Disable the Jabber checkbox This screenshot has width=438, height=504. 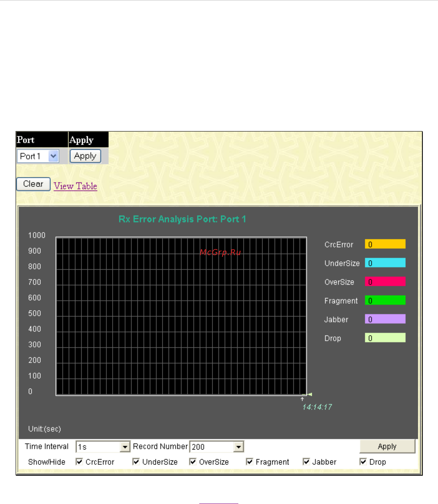click(x=306, y=462)
